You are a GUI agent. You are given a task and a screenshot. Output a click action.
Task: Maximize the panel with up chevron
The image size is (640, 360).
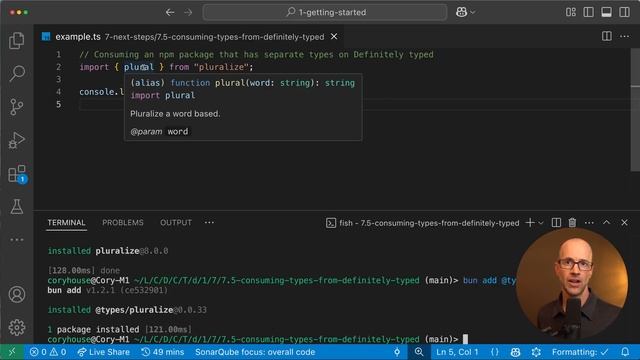(607, 222)
